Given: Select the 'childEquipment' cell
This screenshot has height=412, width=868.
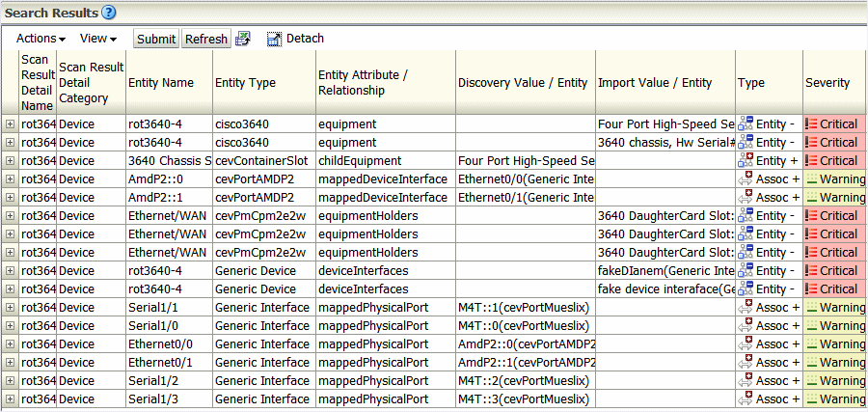Looking at the screenshot, I should click(386, 160).
